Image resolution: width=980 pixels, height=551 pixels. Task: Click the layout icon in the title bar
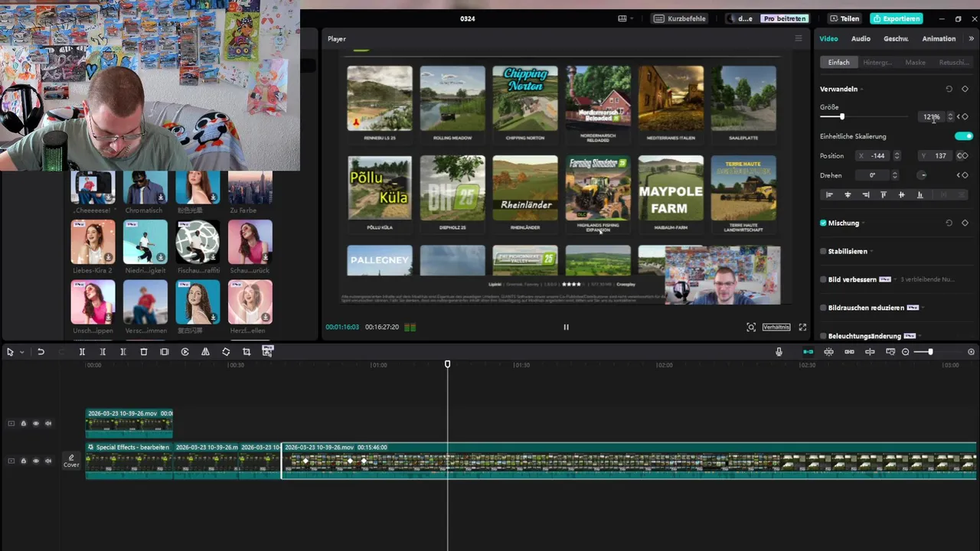pyautogui.click(x=622, y=18)
